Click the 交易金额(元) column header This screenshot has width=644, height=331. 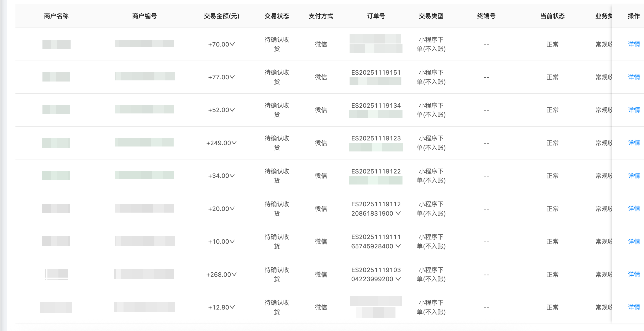click(221, 16)
